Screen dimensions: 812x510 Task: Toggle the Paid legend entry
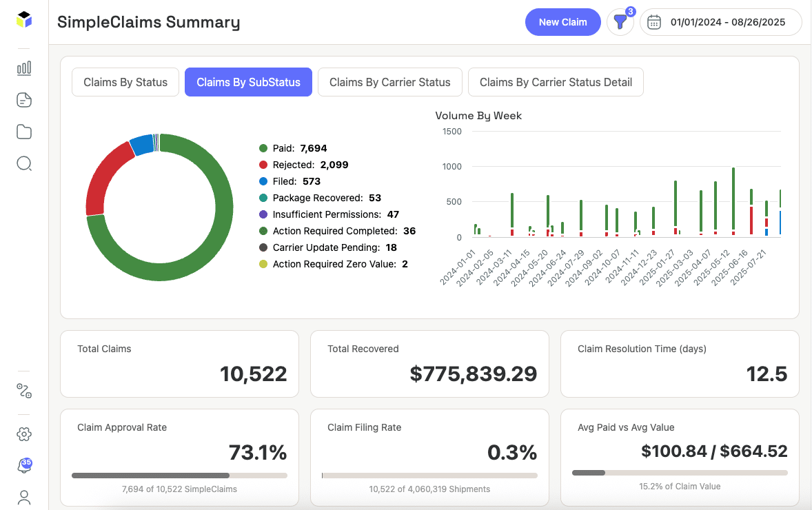coord(293,148)
